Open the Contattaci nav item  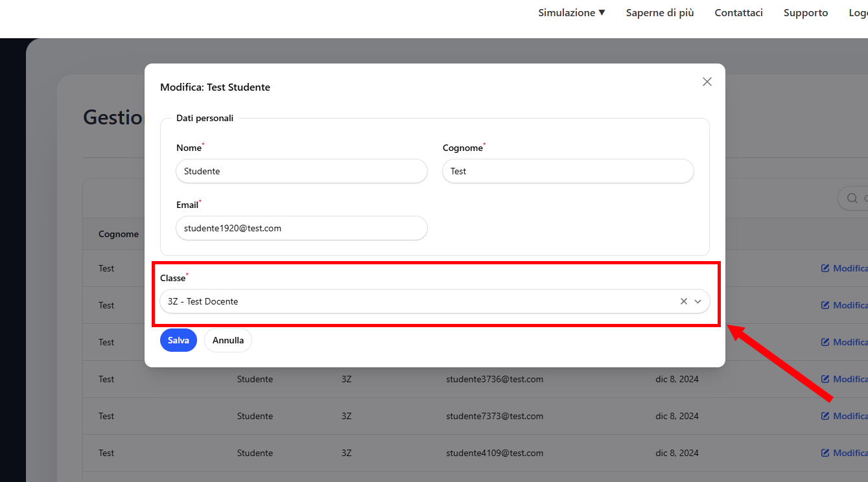coord(738,13)
